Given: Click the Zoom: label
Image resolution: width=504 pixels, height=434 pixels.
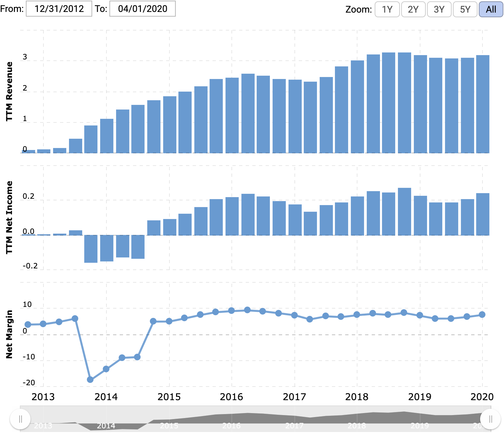Looking at the screenshot, I should 359,9.
